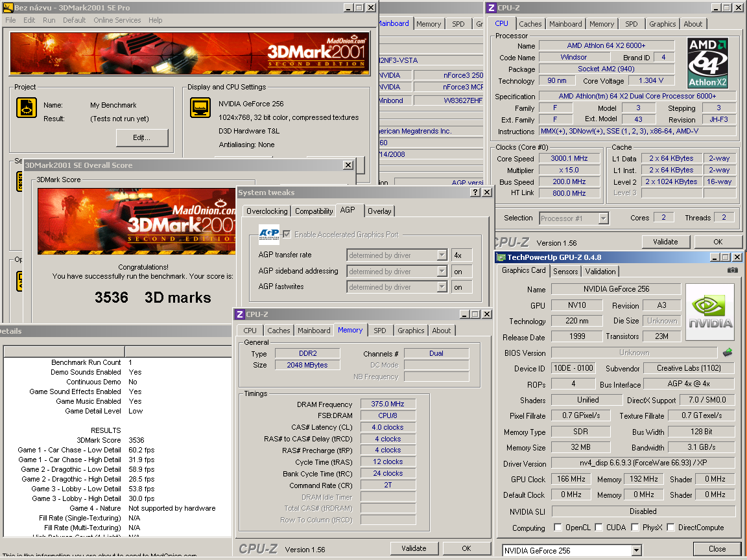Click the help question mark in System tweaks
This screenshot has height=560, width=747.
475,192
